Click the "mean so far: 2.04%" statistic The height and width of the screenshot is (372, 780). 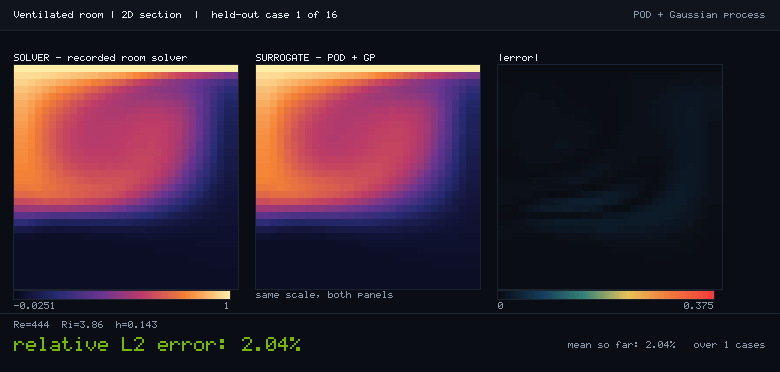pyautogui.click(x=621, y=345)
